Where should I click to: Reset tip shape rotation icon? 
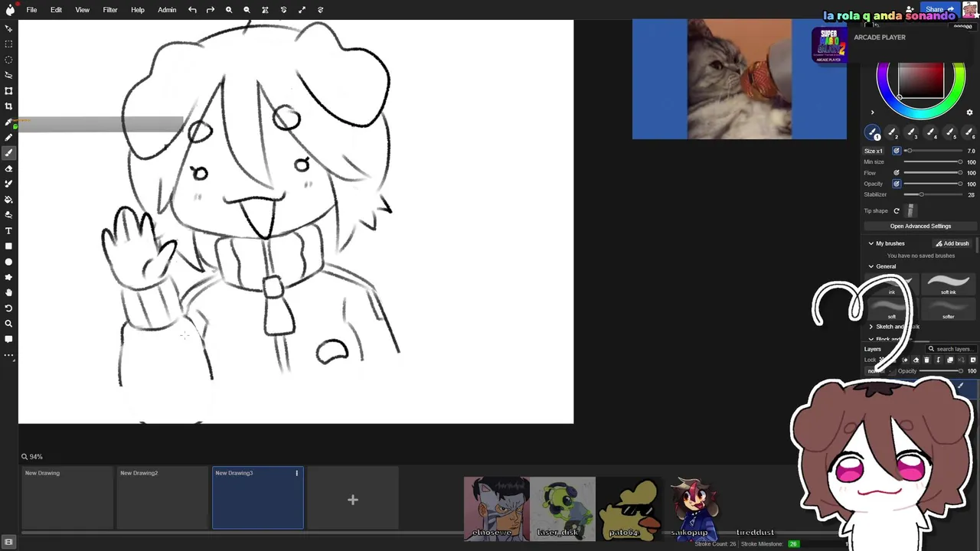(x=897, y=211)
